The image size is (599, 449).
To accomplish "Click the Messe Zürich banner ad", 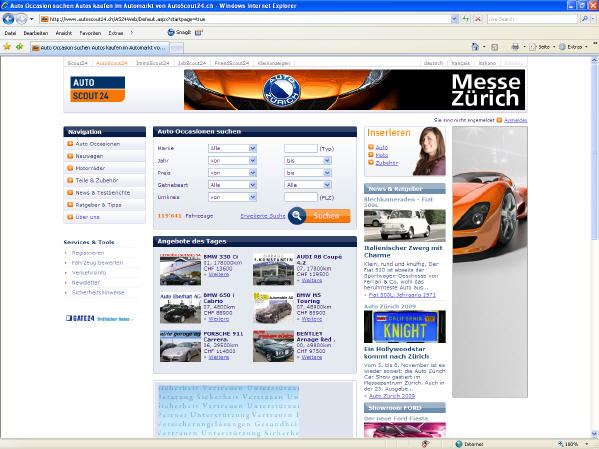I will click(355, 90).
